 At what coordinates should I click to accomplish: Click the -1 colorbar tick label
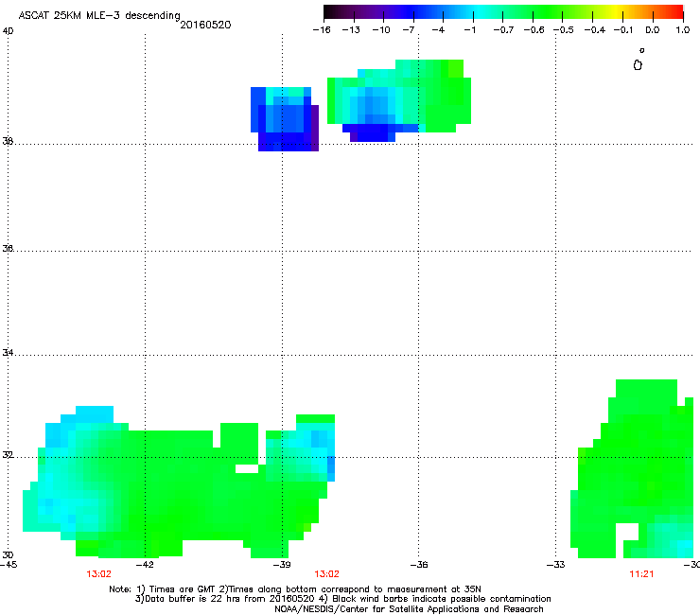pos(469,30)
